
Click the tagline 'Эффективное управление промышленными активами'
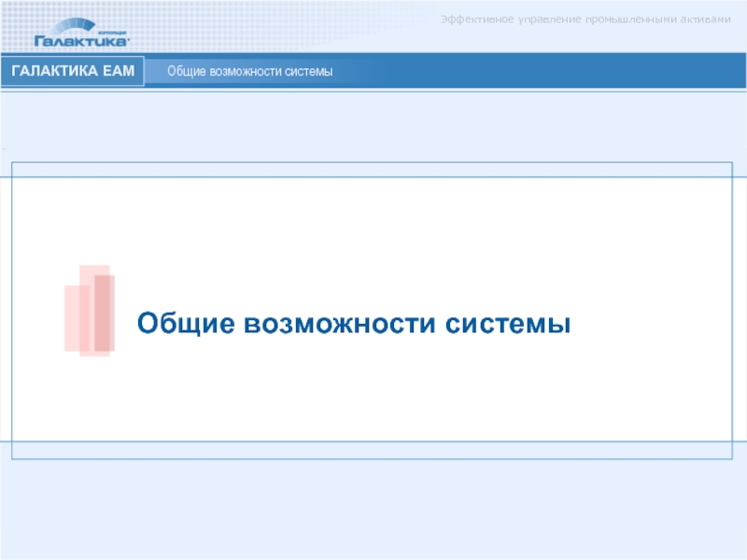(585, 20)
